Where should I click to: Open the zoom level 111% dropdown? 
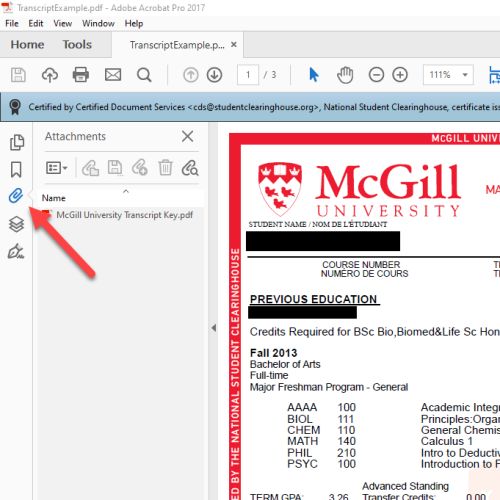[448, 75]
